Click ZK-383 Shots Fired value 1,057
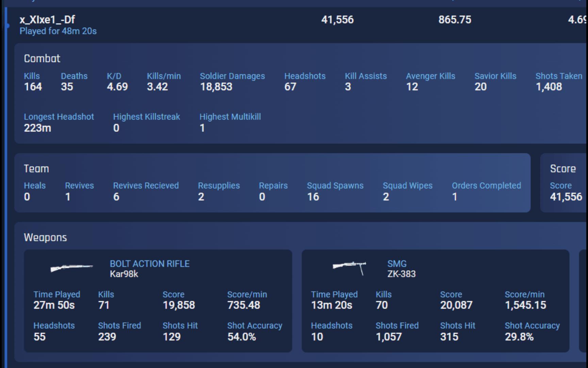 pos(389,337)
